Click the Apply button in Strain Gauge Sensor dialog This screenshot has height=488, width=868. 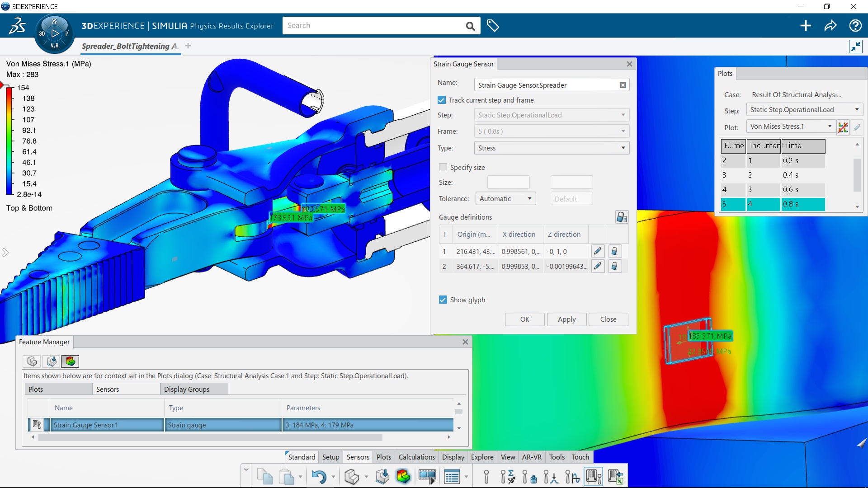566,319
